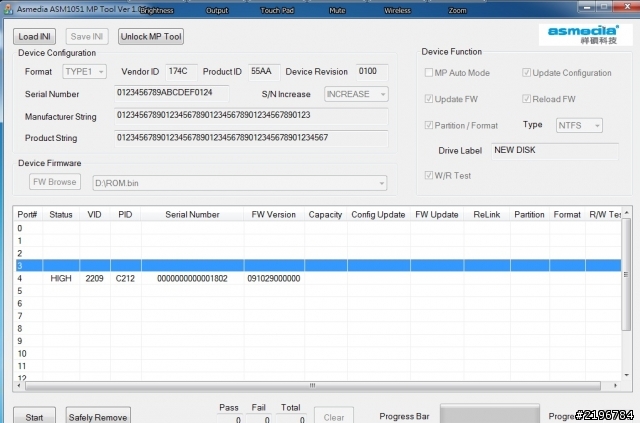Select port row 1

pos(318,241)
